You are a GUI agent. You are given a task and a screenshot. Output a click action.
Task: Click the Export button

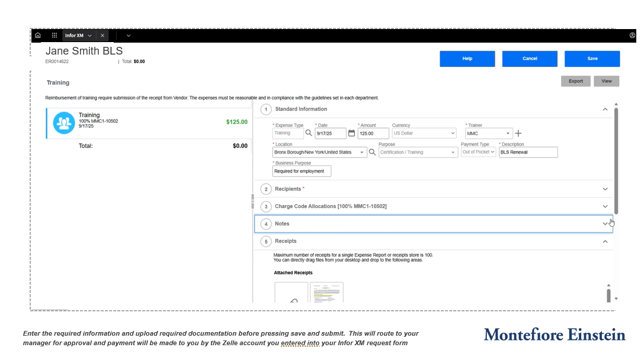[576, 81]
